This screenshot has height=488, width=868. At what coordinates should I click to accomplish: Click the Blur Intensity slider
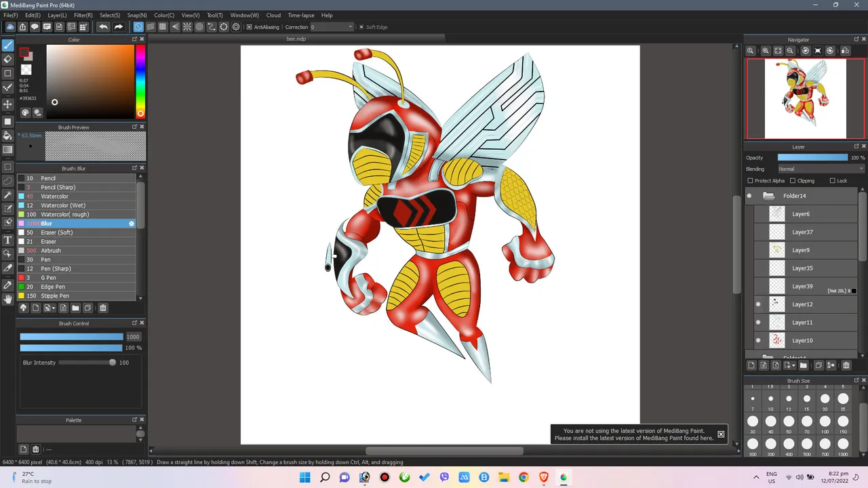[87, 363]
